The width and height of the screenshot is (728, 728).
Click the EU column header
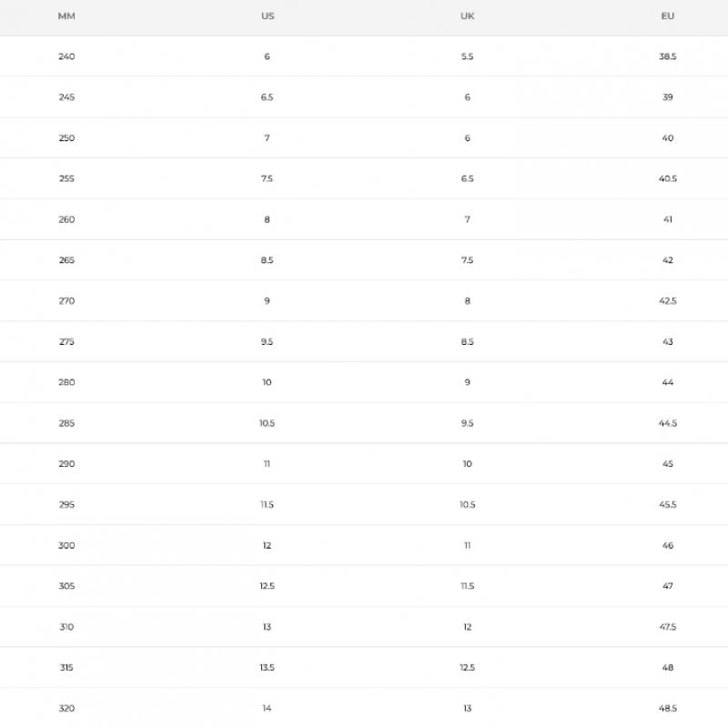(667, 16)
